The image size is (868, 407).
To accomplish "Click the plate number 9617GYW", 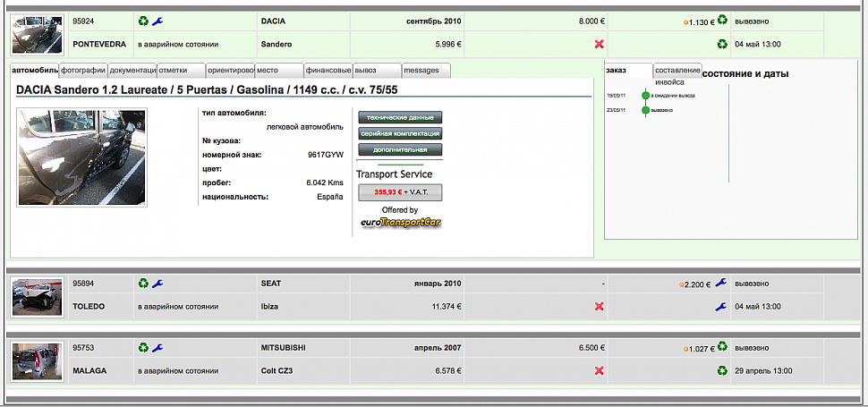I will click(x=326, y=156).
